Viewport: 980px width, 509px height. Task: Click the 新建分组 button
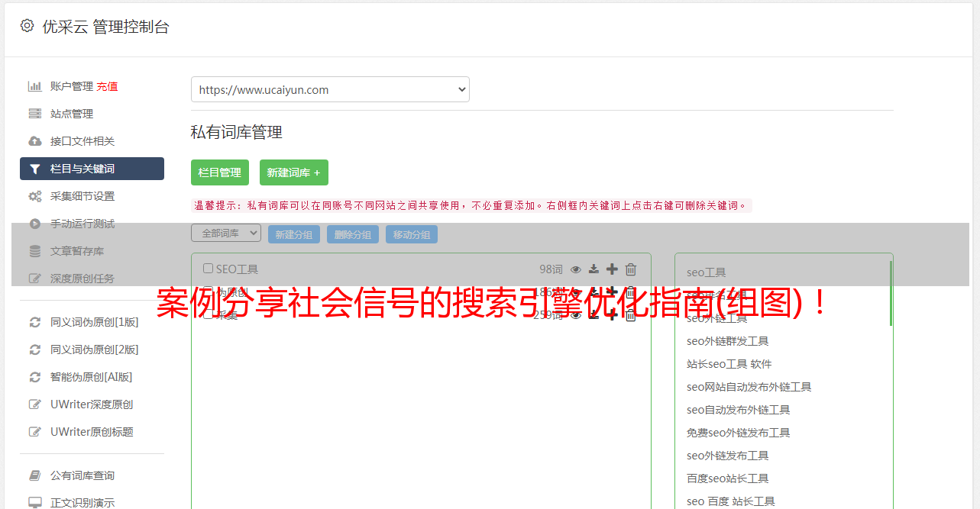coord(294,234)
